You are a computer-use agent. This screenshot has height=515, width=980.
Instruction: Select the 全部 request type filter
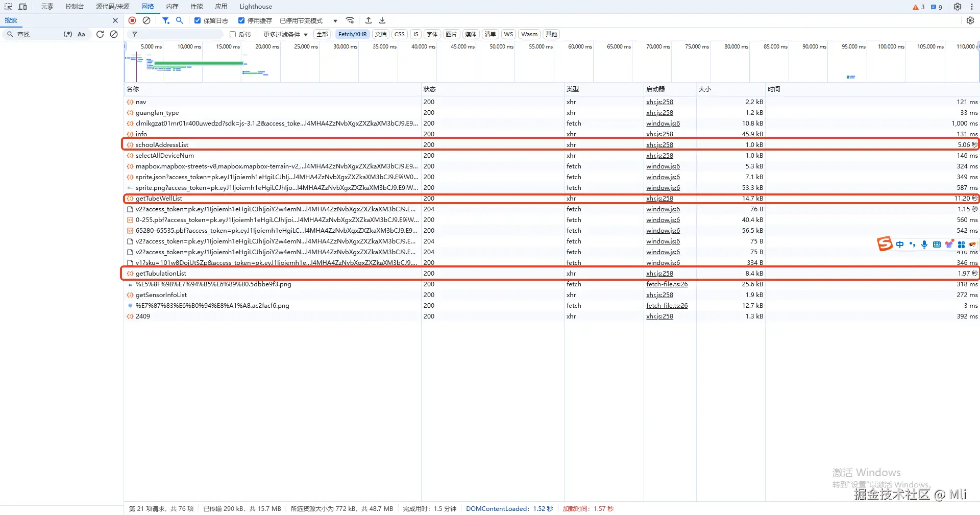[x=322, y=34]
